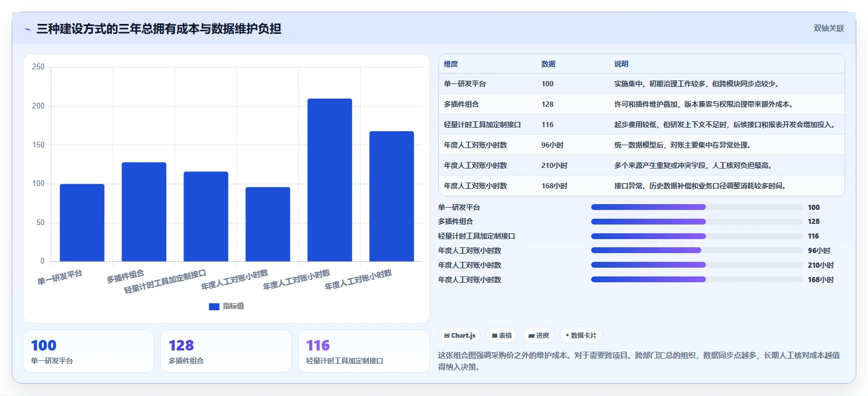Click the description starting 多个来源产生重复
This screenshot has height=396, width=868.
pyautogui.click(x=693, y=166)
